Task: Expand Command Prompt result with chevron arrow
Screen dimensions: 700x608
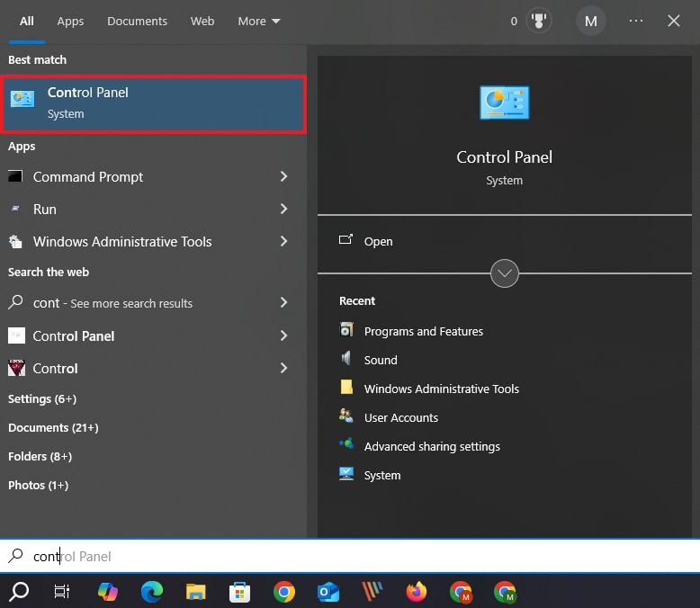Action: click(x=284, y=176)
